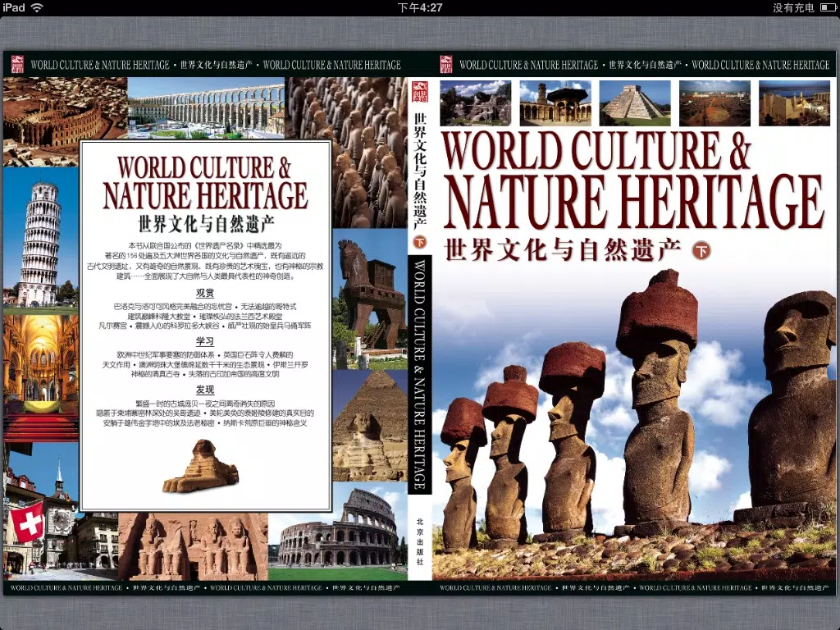840x630 pixels.
Task: Tap the 没有充电 charging status text
Action: coord(793,7)
